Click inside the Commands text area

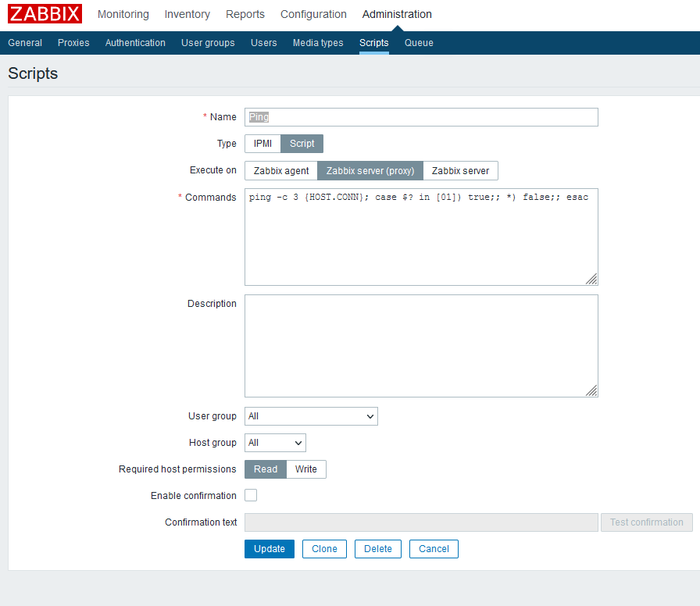(x=421, y=237)
